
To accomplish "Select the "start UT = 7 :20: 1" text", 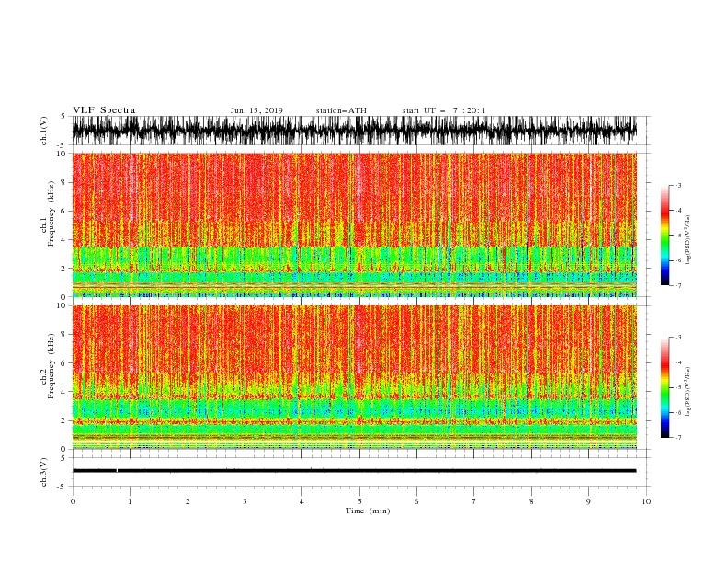I will point(444,110).
